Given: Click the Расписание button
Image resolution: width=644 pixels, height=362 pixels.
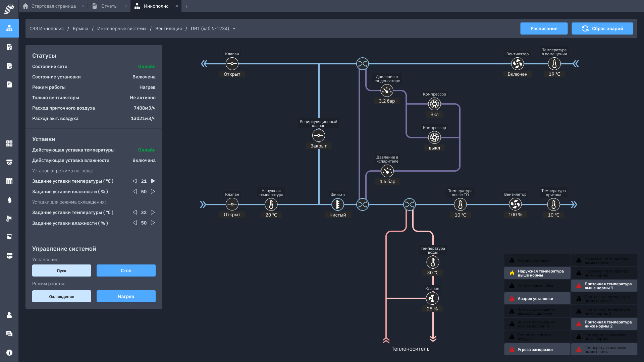Looking at the screenshot, I should (544, 28).
